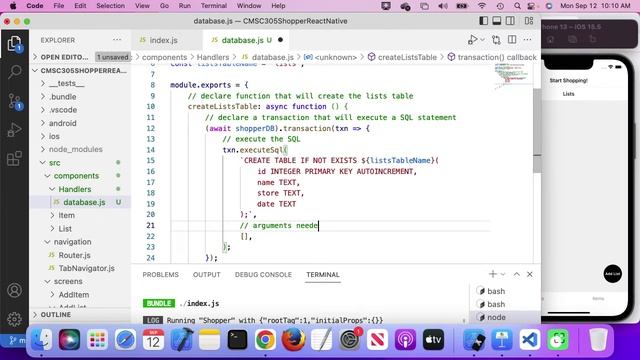Open the DEBUG CONSOLE panel tab
Viewport: 640px width, 360px height.
click(x=263, y=275)
